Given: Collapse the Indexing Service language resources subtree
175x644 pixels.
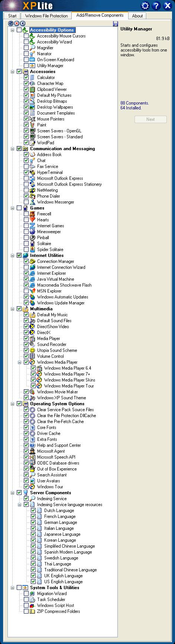Looking at the screenshot, I should point(20,505).
